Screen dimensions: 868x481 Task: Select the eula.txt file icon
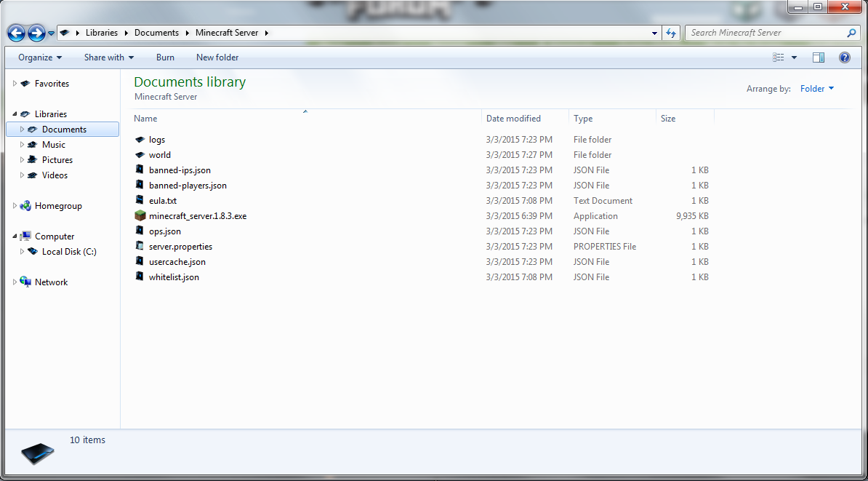pyautogui.click(x=140, y=200)
